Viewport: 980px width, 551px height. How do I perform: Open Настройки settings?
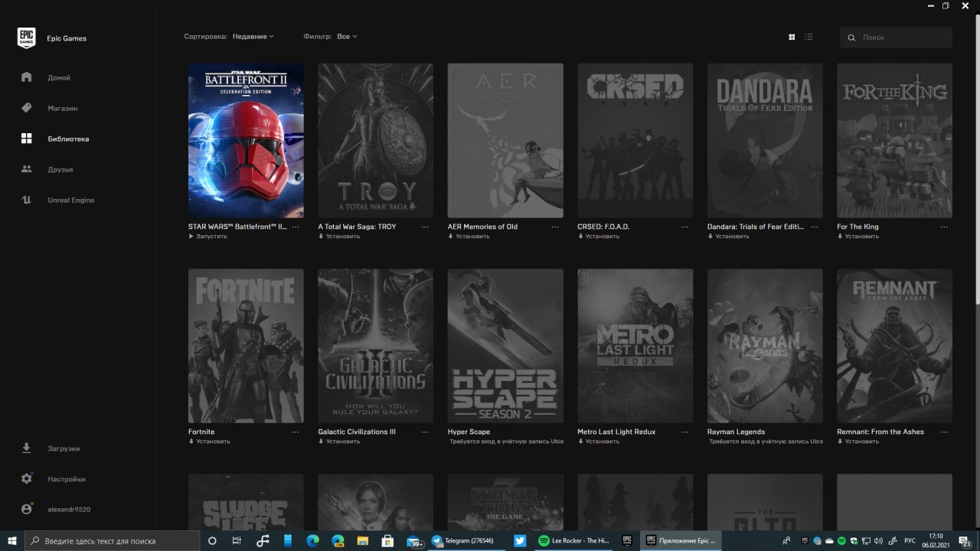[x=66, y=479]
